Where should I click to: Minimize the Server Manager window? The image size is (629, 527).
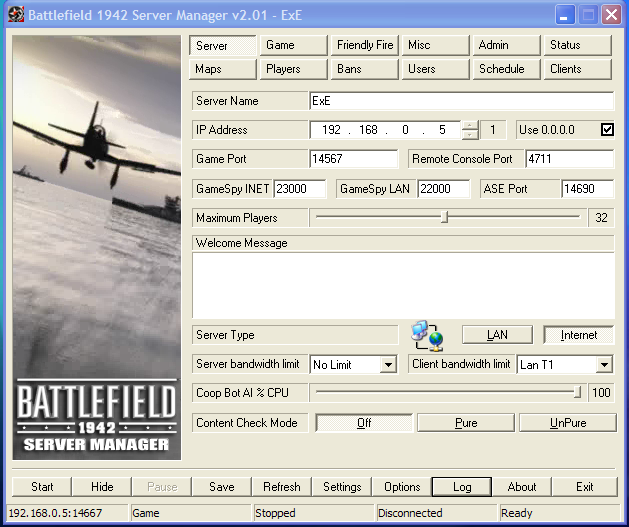[x=565, y=15]
